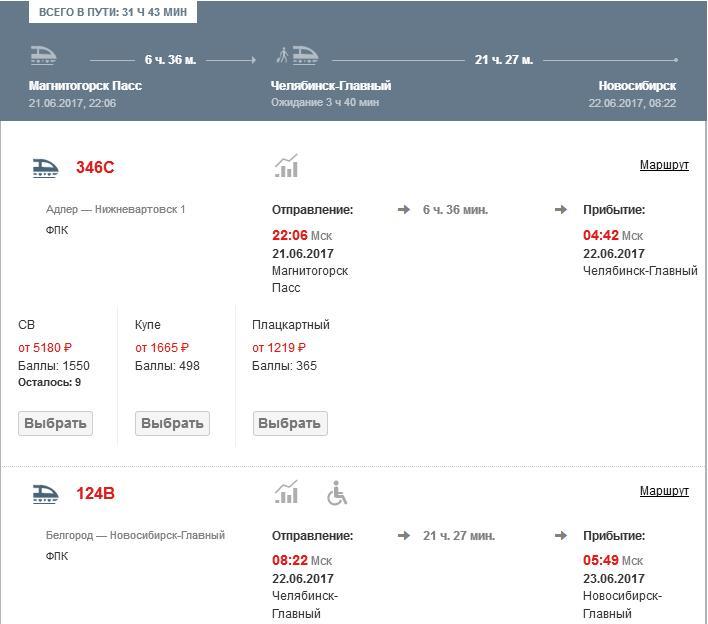Select the 'Всего в пути: 31 ч 43 мин' tab
Screen dimensions: 708x624
112,12
